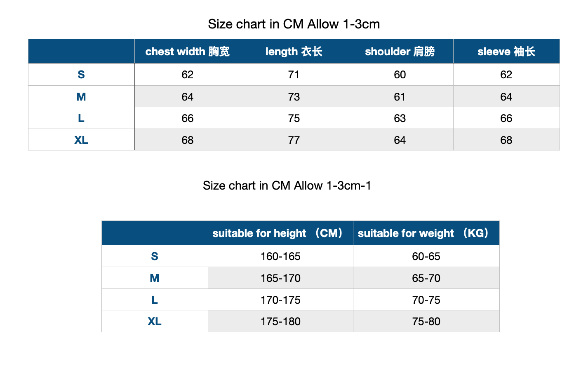Select the shoulder value 63 for size L
This screenshot has width=588, height=380.
(x=400, y=118)
